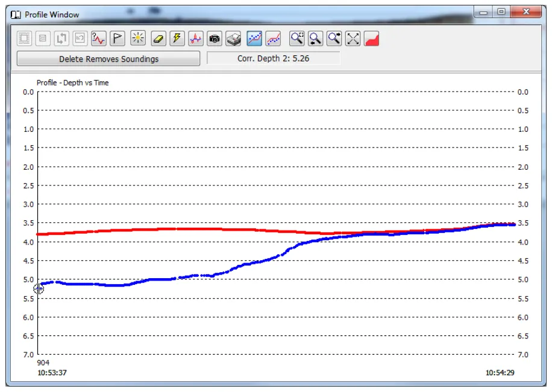Click the Profile Window title bar icon
This screenshot has width=552, height=392.
point(16,15)
